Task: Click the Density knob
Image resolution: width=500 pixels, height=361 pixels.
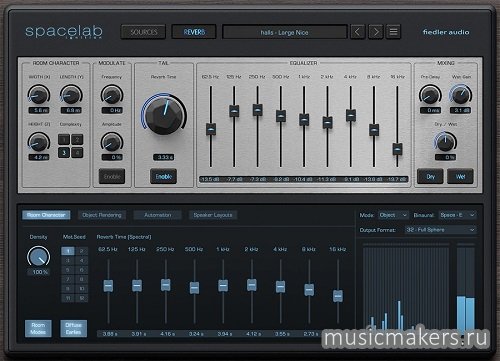Action: point(39,256)
